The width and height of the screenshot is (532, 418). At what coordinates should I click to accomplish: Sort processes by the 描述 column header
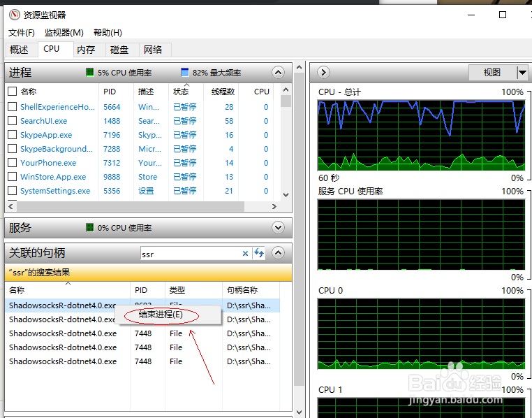click(x=151, y=92)
